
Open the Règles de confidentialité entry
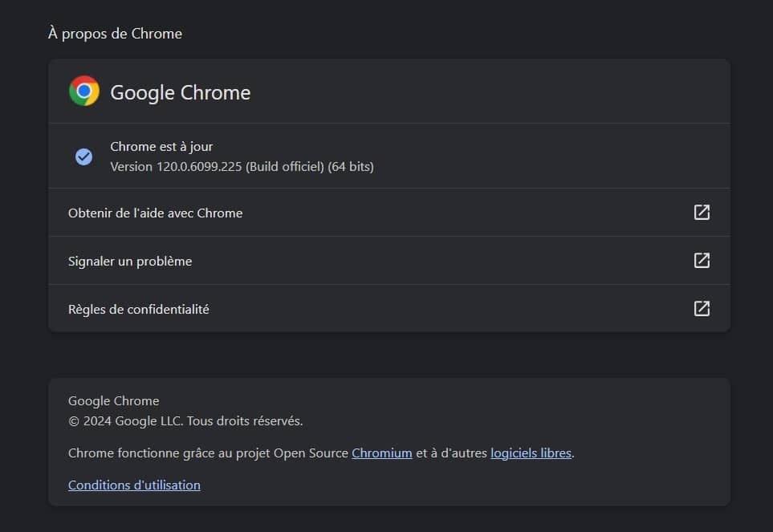(389, 308)
